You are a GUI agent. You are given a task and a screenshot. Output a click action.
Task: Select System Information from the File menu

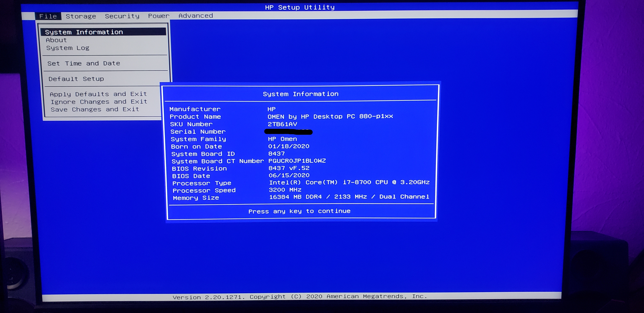click(84, 32)
